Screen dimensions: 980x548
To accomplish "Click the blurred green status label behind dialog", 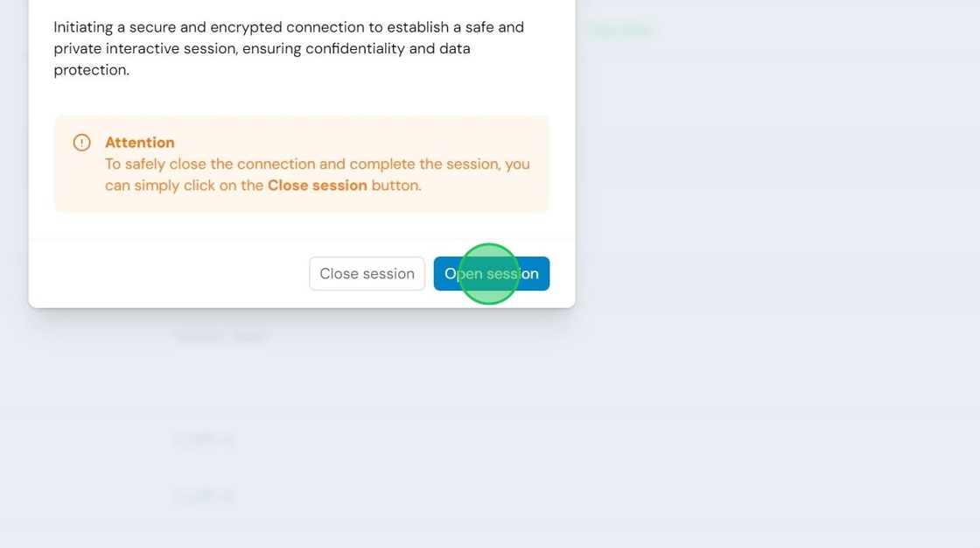I will pos(620,30).
